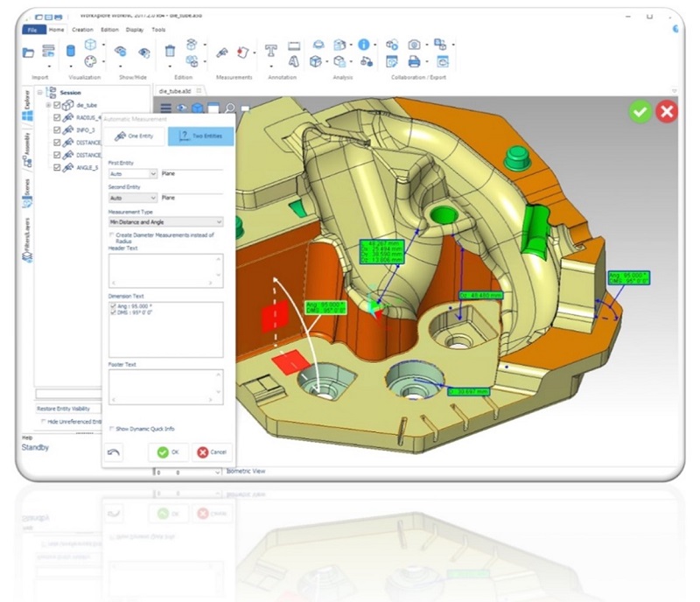Click the undo arrow button in dialog
The height and width of the screenshot is (602, 700).
pos(114,452)
